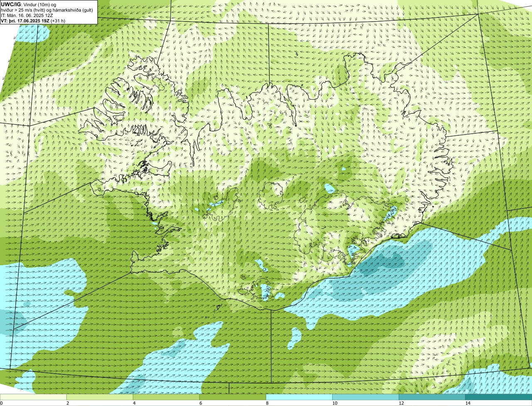This screenshot has height=406, width=532.
Task: Click the light green 2–4 m/s legend swatch
Action: (x=100, y=397)
